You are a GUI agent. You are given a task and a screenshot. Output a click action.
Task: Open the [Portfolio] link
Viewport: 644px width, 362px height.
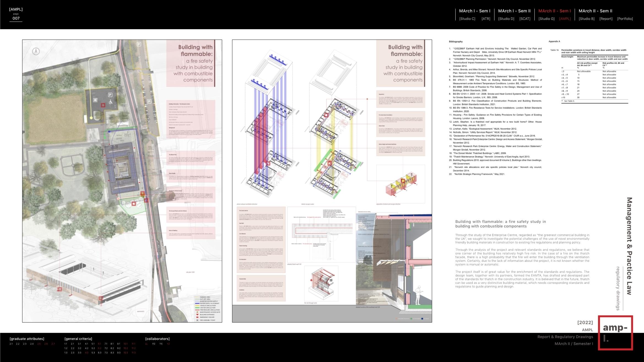point(625,19)
